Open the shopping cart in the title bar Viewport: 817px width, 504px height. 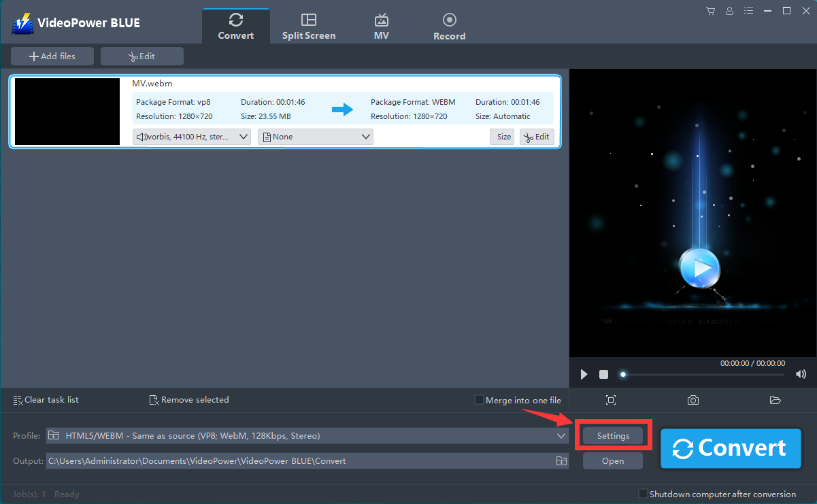[710, 10]
